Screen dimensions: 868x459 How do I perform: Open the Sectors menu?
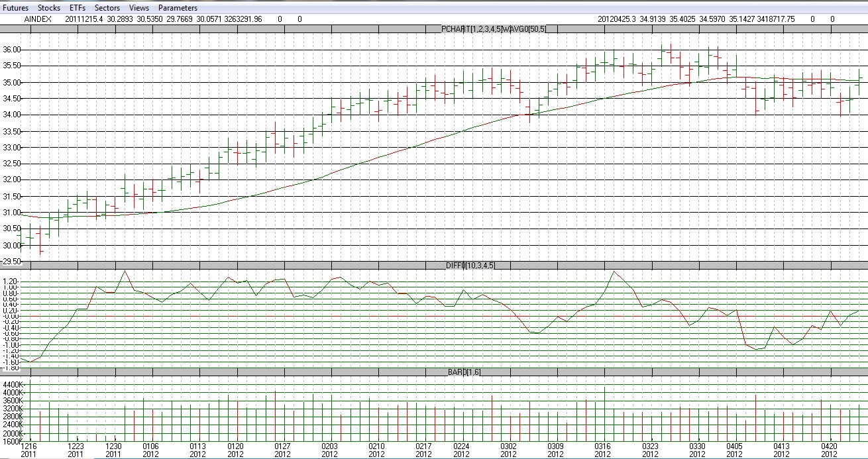107,8
